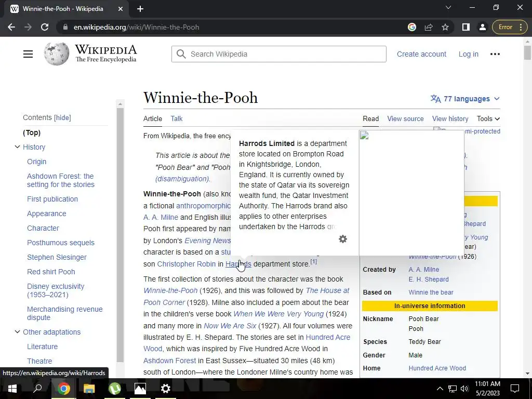Jump to Origin in the contents
The height and width of the screenshot is (399, 532).
[x=37, y=162]
